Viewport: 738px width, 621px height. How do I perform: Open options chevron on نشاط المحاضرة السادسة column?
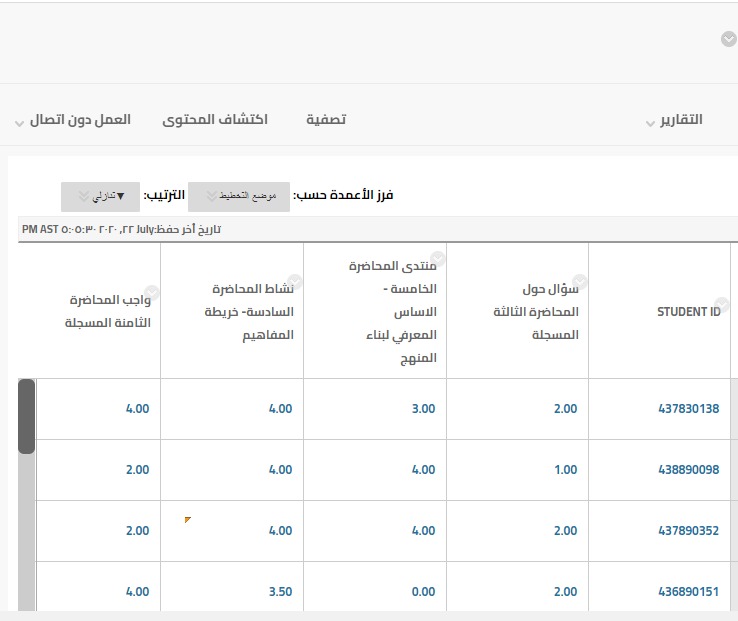pyautogui.click(x=295, y=281)
